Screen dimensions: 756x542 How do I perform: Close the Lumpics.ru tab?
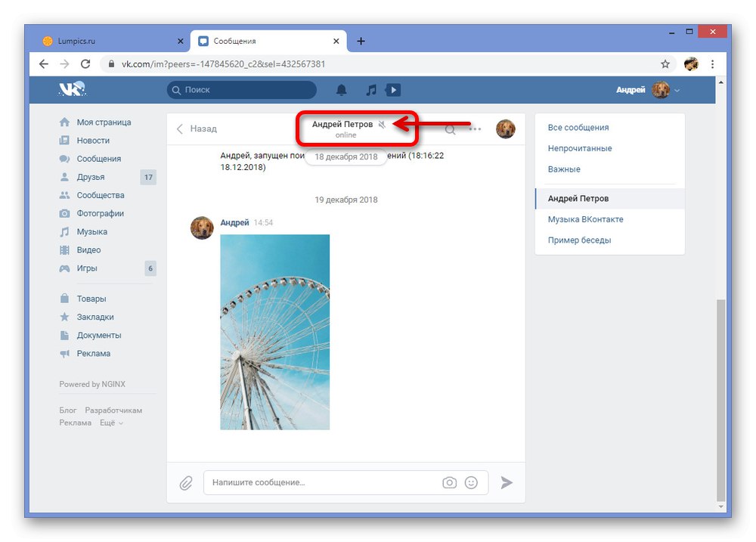(181, 41)
